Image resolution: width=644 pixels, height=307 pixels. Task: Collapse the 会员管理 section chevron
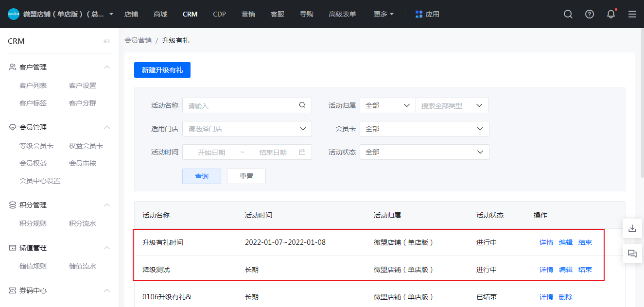tap(107, 127)
